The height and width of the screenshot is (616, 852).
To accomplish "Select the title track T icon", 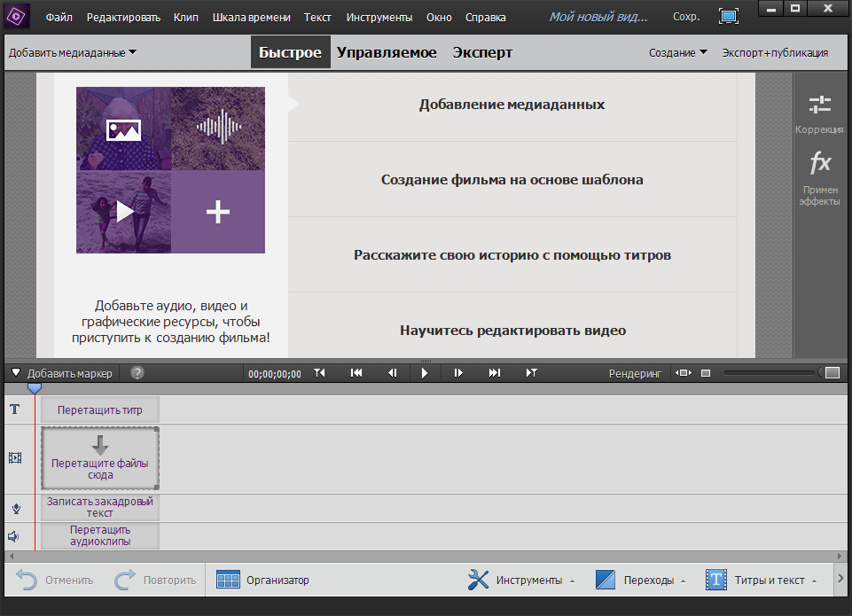I will [15, 409].
